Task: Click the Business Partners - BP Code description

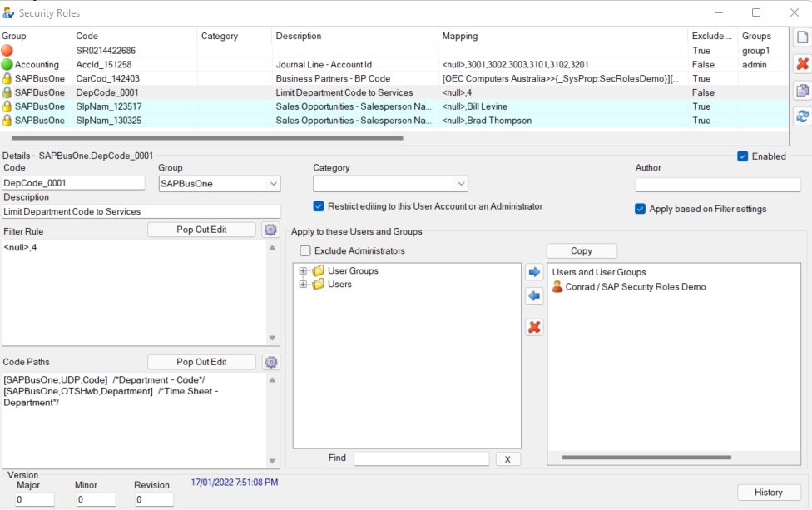Action: click(333, 79)
